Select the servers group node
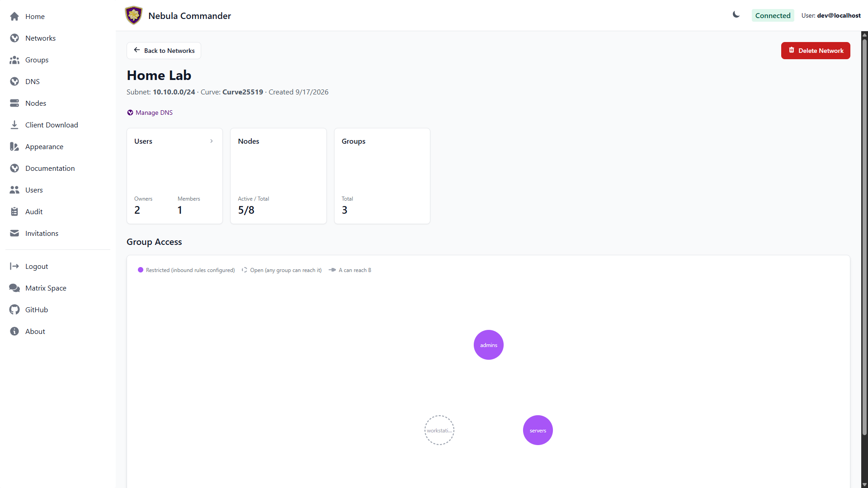868x488 pixels. 538,430
